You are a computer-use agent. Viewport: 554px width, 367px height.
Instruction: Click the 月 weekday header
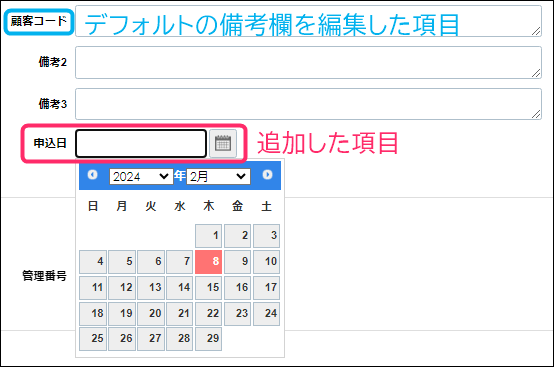(x=122, y=206)
